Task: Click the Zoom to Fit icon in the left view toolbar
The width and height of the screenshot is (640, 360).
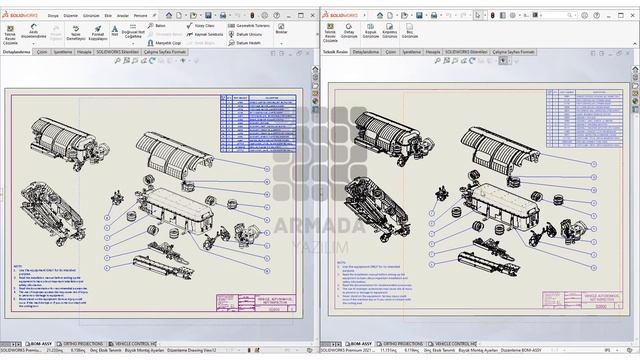Action: pos(118,61)
